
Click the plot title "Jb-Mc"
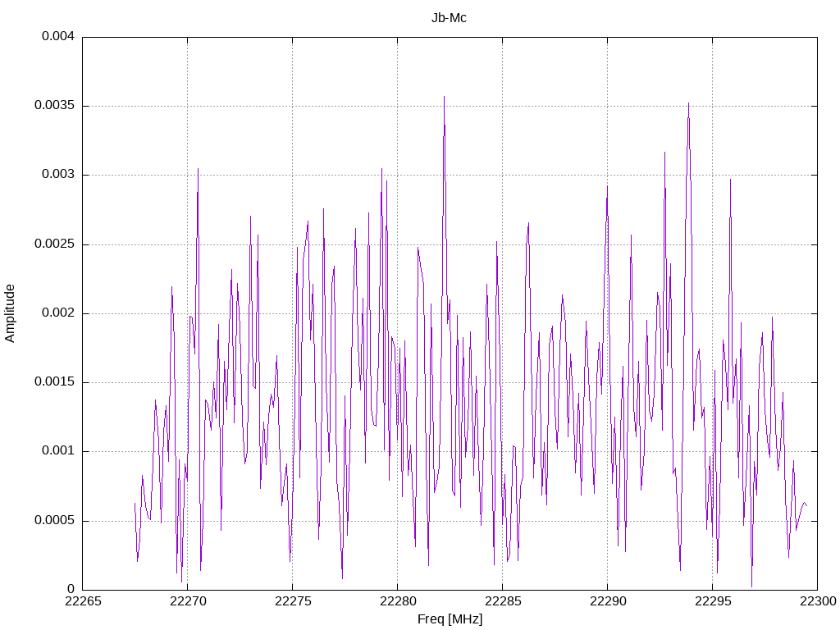pos(449,18)
